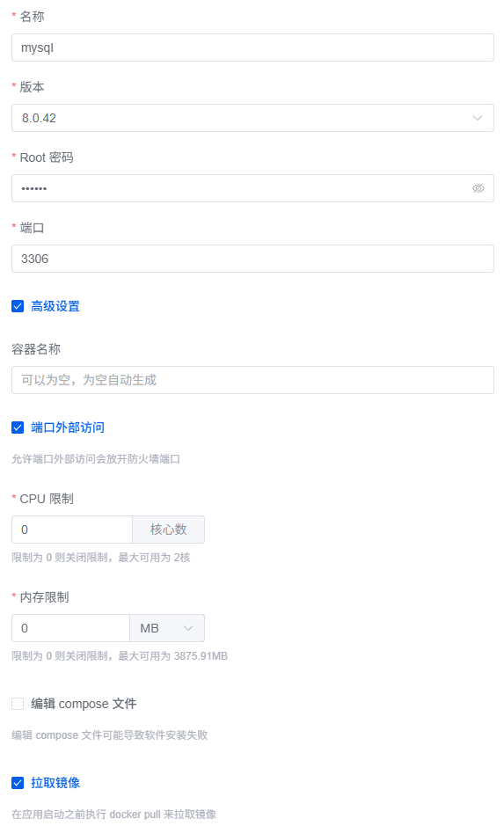Click the chevron arrow in the 版本 field
504x826 pixels.
point(477,118)
